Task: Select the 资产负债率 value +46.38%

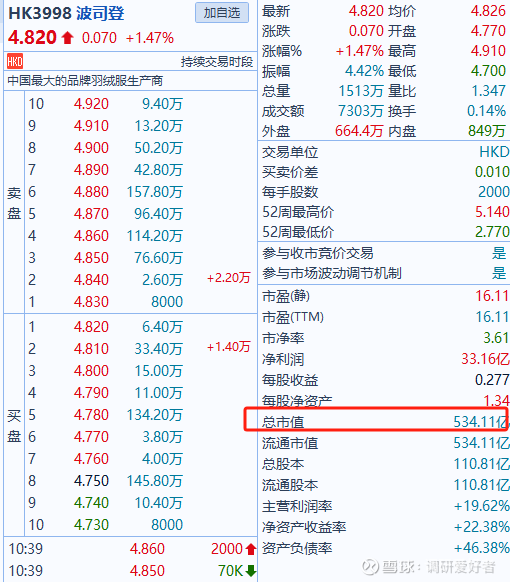Action: 481,548
